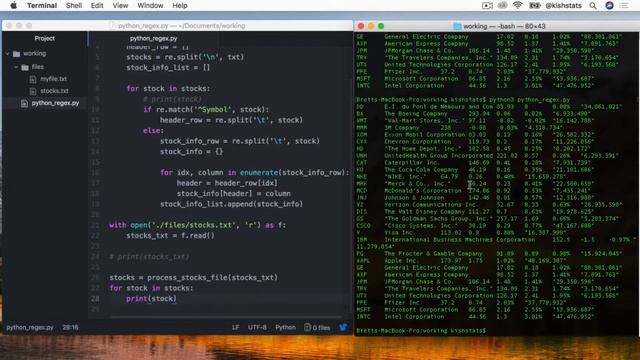Select the working folder icon

pos(16,53)
